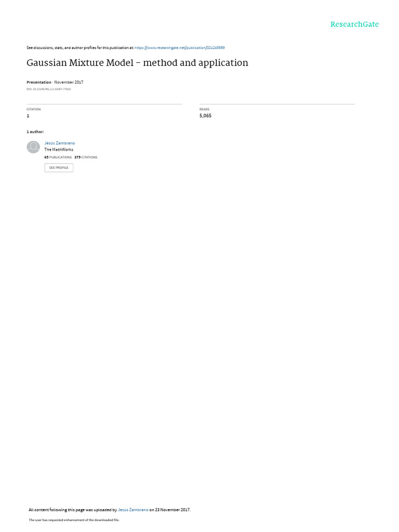Click the November 2017 publication date
This screenshot has width=399, height=532.
[69, 82]
